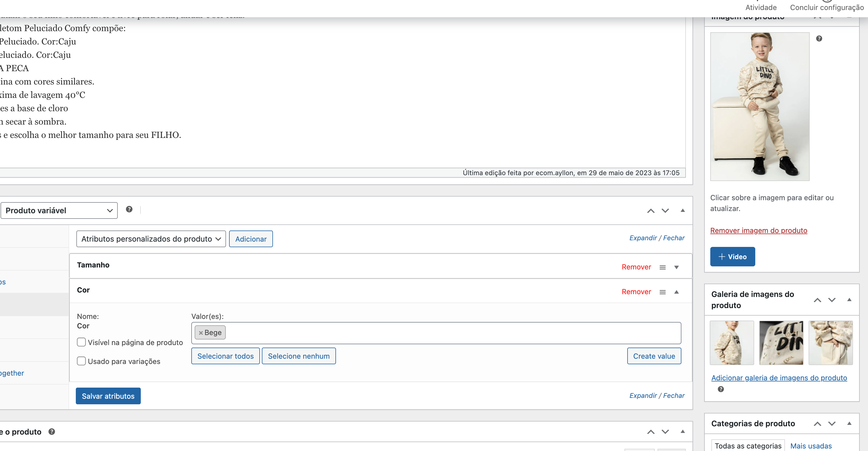Check Usado para variações option

81,361
